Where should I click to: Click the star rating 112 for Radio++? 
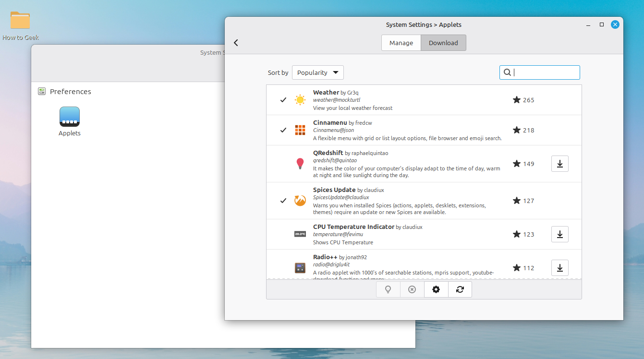[x=523, y=268]
